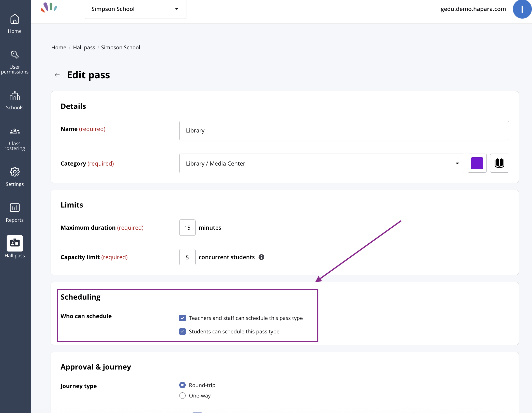Viewport: 532px width, 413px height.
Task: Uncheck Teachers and staff can schedule checkbox
Action: point(182,318)
